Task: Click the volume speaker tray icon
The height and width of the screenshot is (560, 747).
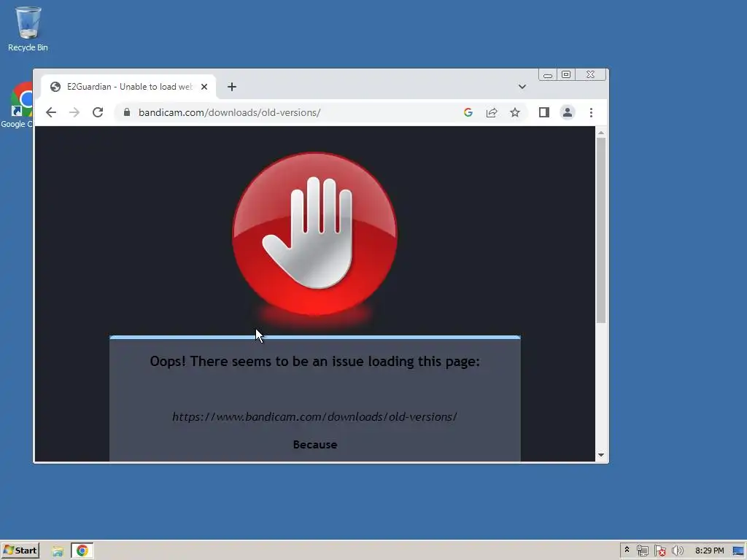Action: (677, 551)
